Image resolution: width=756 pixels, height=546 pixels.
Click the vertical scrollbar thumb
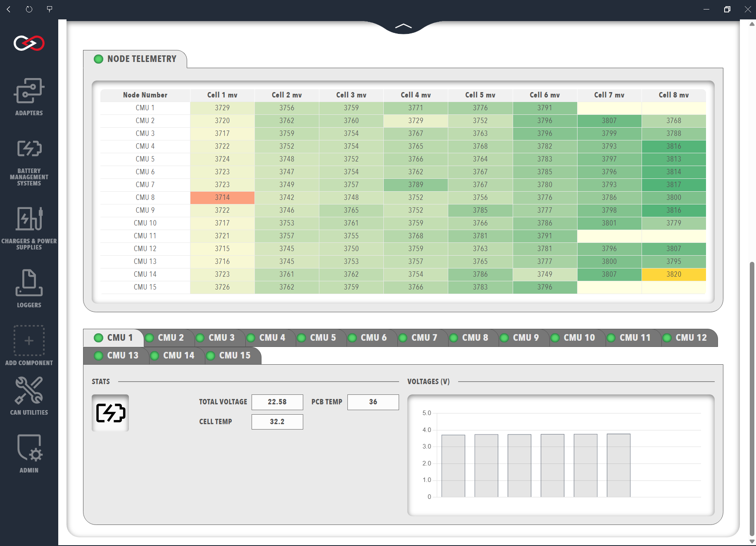point(752,399)
